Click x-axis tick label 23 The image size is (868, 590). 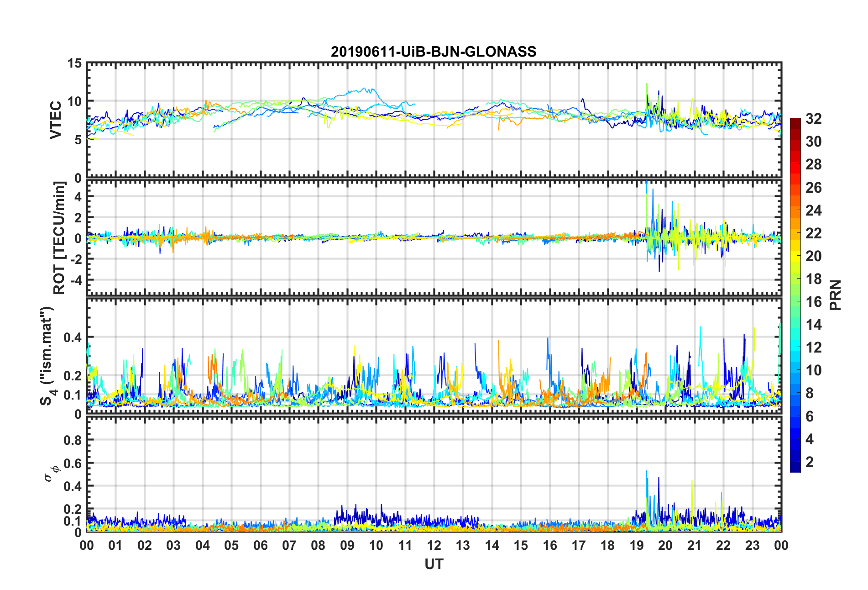753,545
